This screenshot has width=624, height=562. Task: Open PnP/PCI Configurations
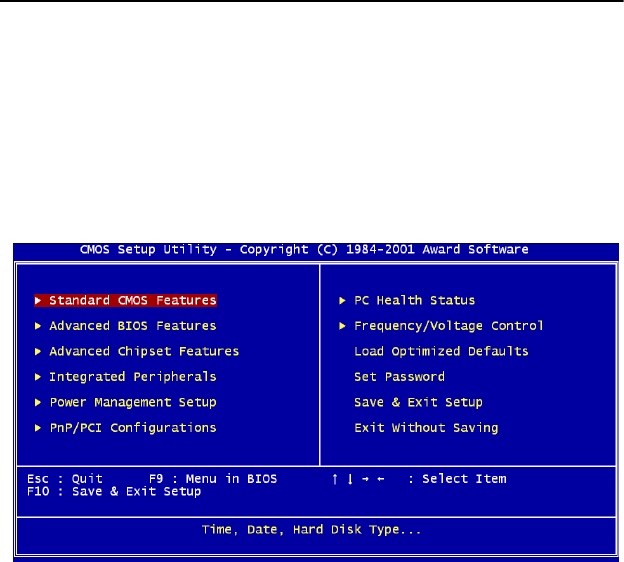[x=133, y=428]
